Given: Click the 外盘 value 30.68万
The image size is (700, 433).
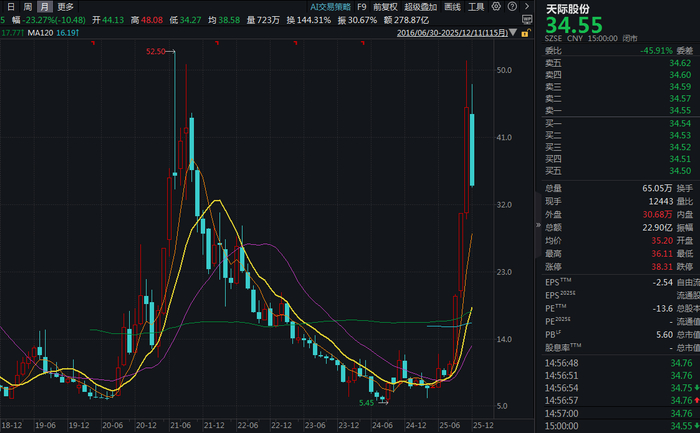Looking at the screenshot, I should [x=657, y=214].
